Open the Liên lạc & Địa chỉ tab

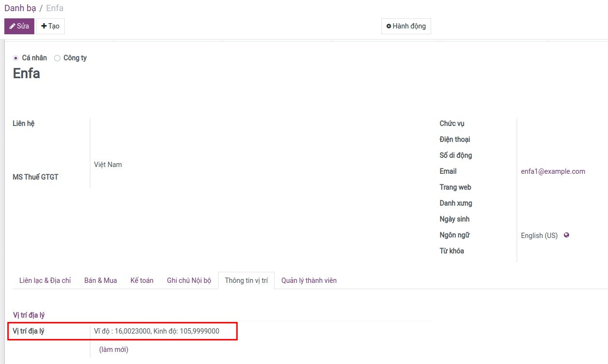[45, 280]
